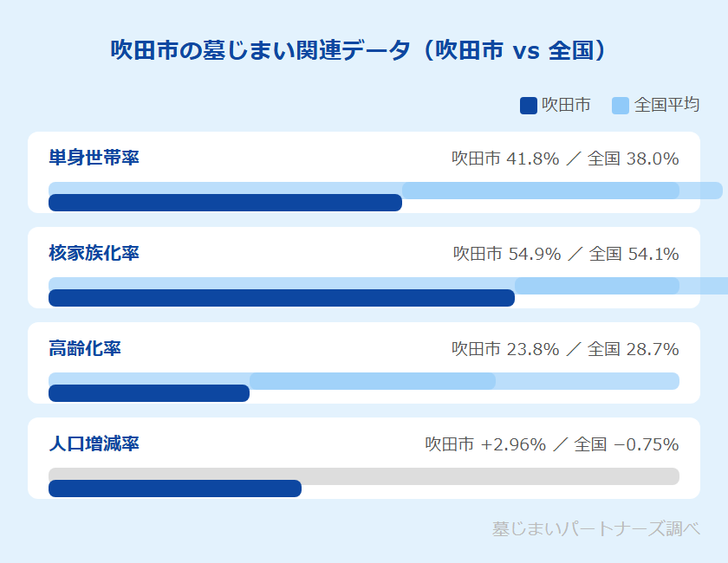Click the dark blue 高齢化率 bar
This screenshot has height=563, width=728.
coord(149,393)
